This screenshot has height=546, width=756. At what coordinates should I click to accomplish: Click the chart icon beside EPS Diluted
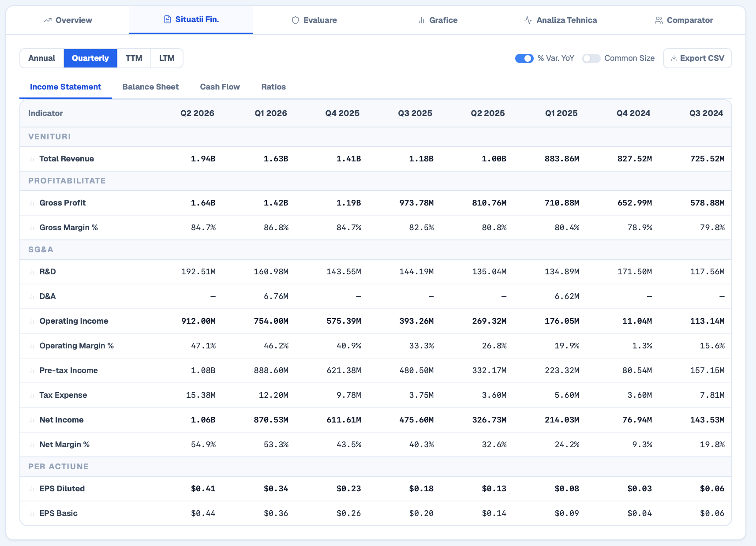[32, 489]
